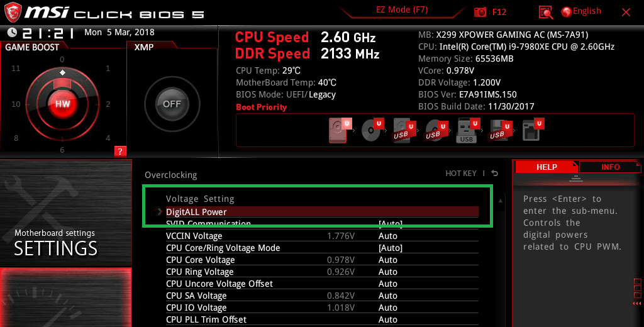This screenshot has height=327, width=644.
Task: Click the Game Boost dial number 10
Action: pyautogui.click(x=16, y=104)
